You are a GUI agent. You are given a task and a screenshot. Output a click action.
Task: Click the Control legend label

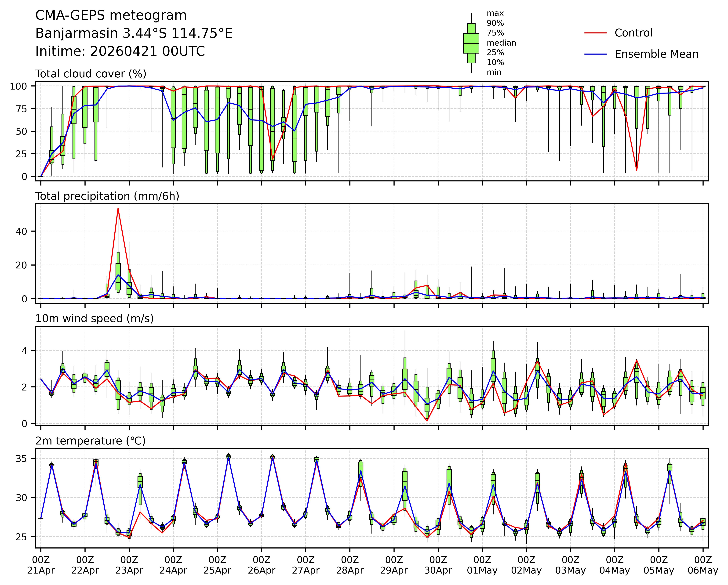pos(633,33)
